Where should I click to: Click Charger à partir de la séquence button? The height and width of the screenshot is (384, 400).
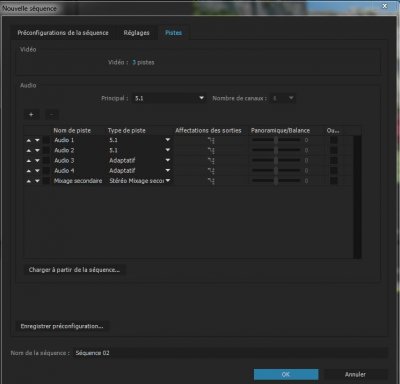pyautogui.click(x=74, y=270)
